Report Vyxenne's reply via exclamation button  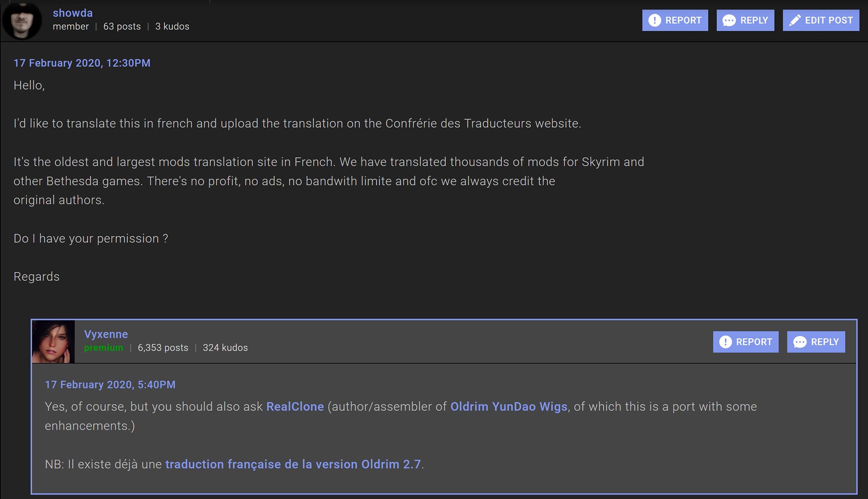click(x=745, y=342)
